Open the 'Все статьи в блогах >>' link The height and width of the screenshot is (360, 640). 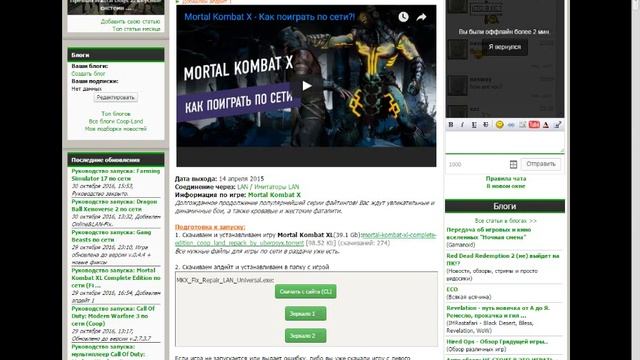pyautogui.click(x=505, y=220)
